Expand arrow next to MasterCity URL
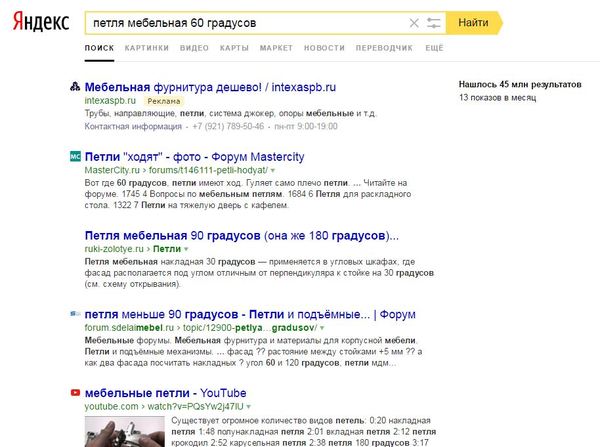The width and height of the screenshot is (600, 447). [273, 171]
